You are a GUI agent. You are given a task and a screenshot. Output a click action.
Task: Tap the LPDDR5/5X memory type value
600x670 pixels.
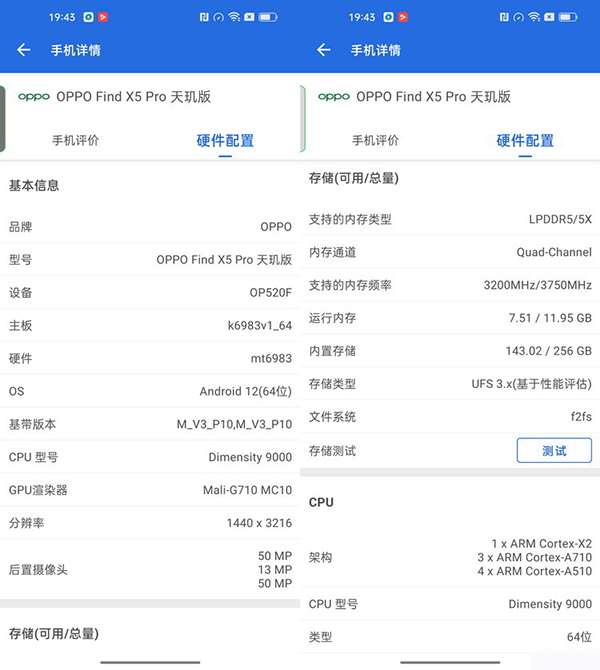pos(560,219)
